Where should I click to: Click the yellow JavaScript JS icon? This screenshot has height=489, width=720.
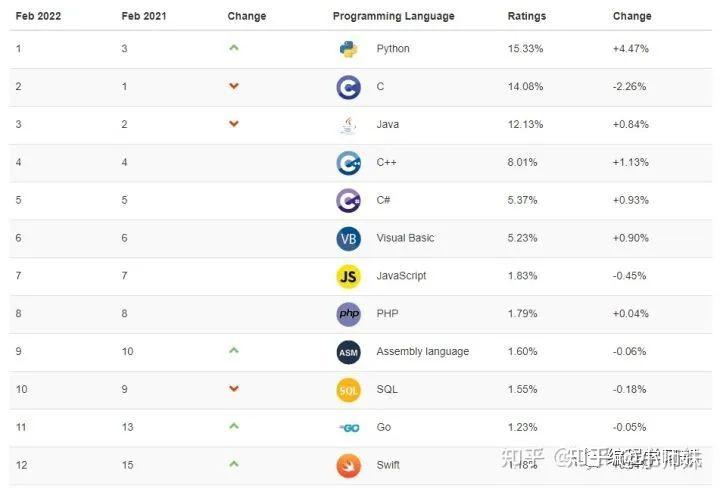pos(348,276)
